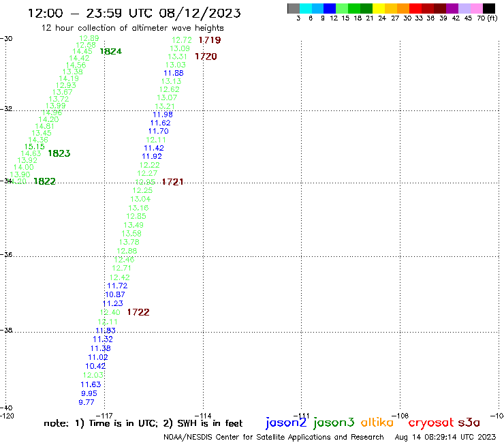
Task: Click the note about Time in UTC
Action: 143,423
